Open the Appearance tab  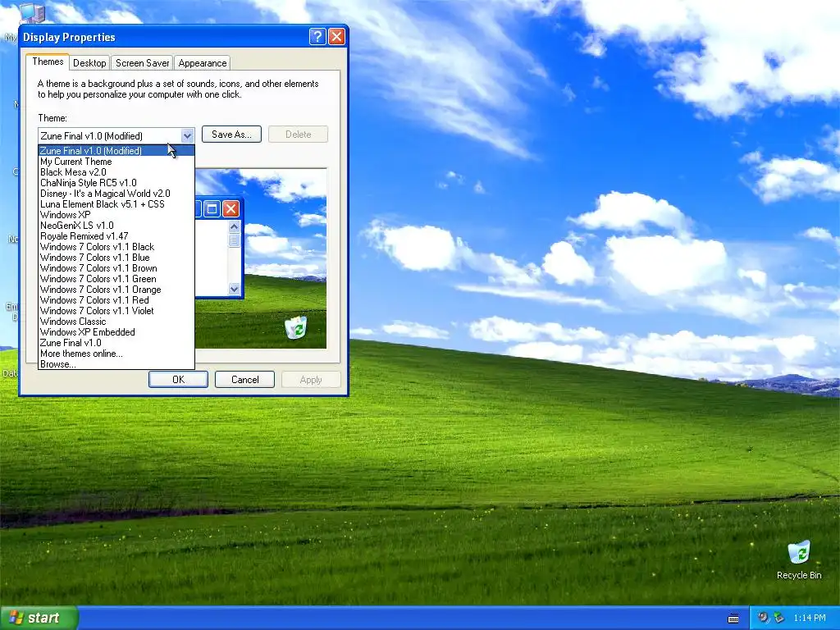[203, 63]
